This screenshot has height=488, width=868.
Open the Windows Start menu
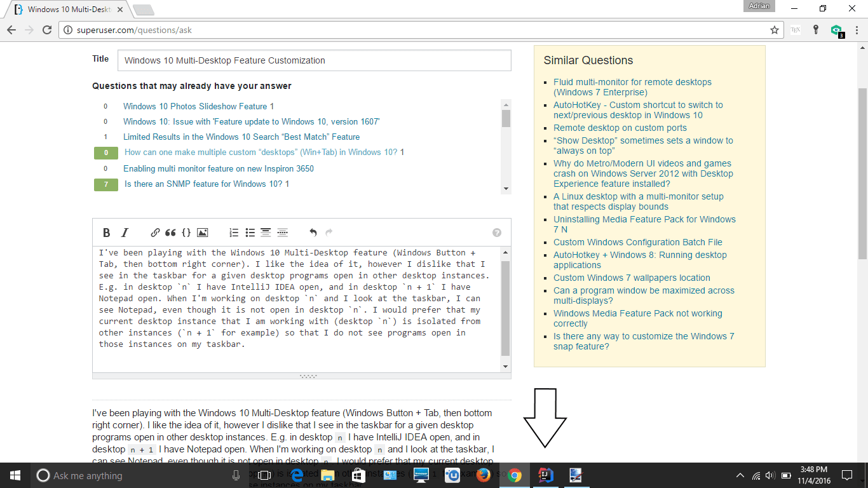coord(15,475)
